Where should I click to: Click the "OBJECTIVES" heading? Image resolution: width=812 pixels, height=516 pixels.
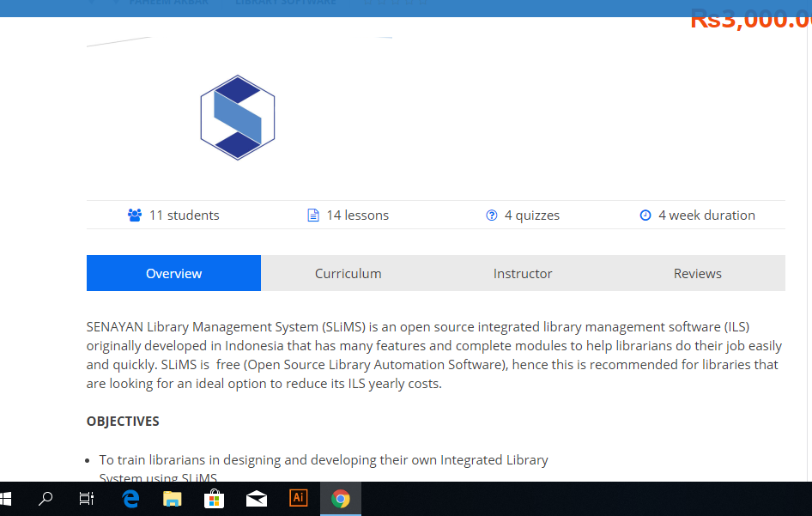[123, 422]
